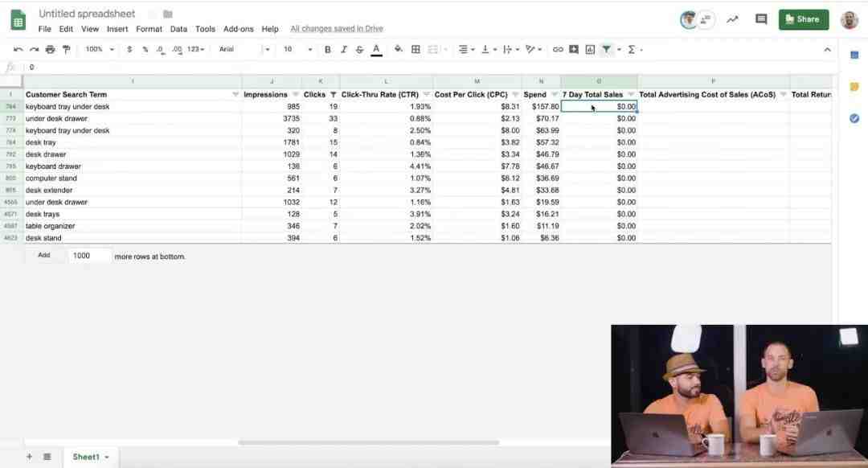Insert a chart from the toolbar
The image size is (868, 468).
(x=590, y=49)
